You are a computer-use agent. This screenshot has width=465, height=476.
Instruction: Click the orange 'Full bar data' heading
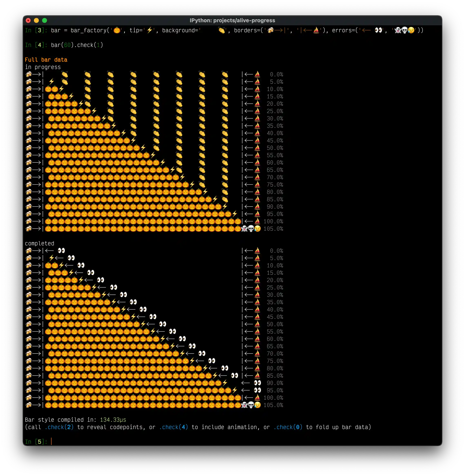(46, 60)
